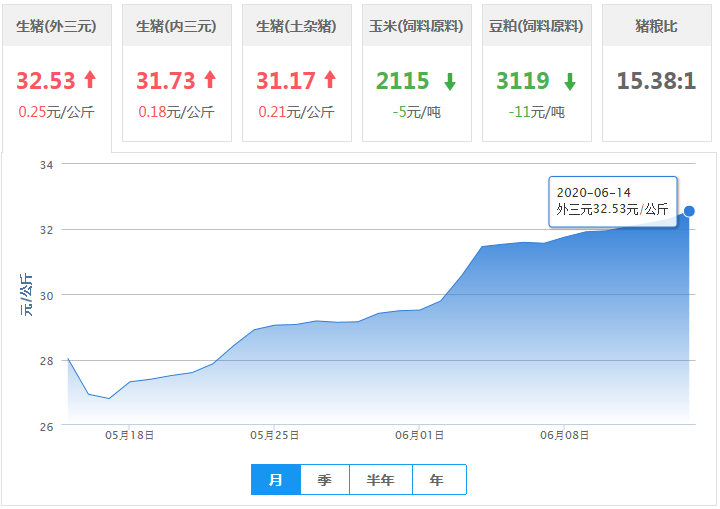The image size is (720, 509).
Task: Show the 半年 price trend
Action: pyautogui.click(x=381, y=480)
